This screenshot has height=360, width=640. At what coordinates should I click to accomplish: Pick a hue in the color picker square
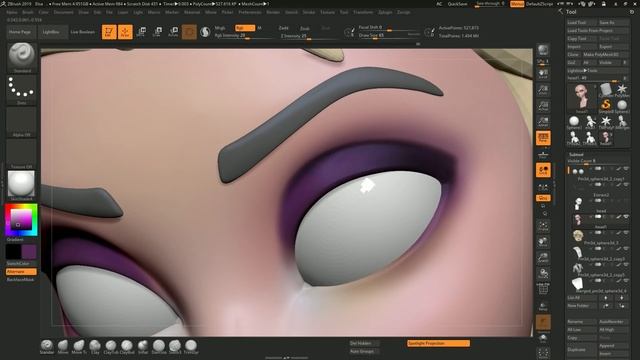[x=21, y=220]
